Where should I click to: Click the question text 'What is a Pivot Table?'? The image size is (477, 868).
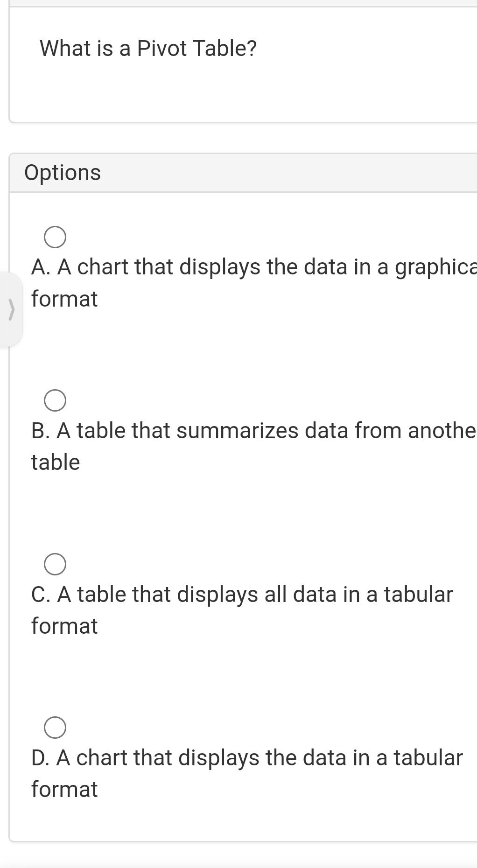147,47
